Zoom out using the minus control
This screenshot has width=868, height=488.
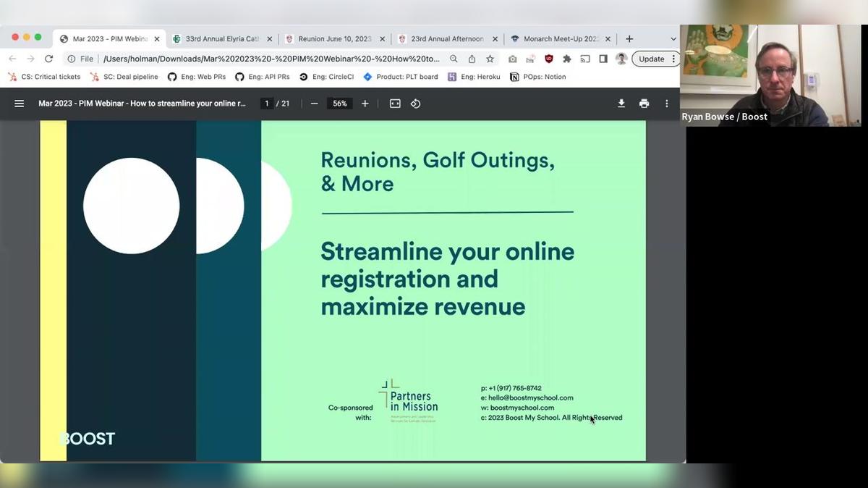pyautogui.click(x=314, y=104)
